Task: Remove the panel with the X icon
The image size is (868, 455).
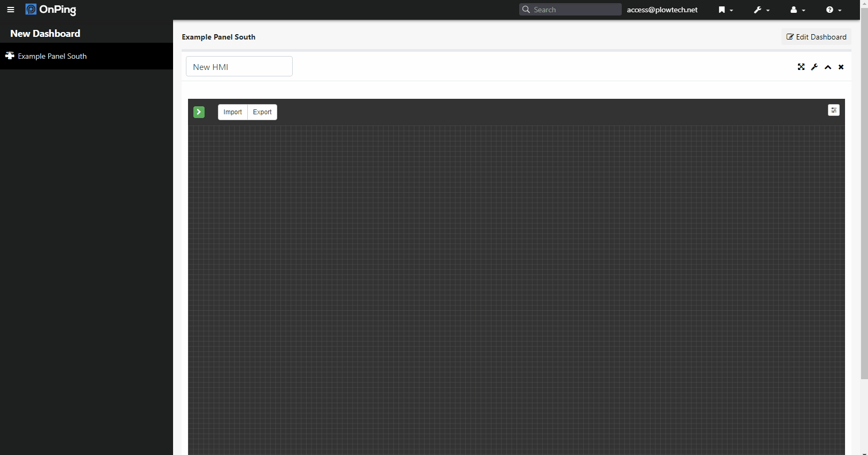Action: tap(841, 67)
